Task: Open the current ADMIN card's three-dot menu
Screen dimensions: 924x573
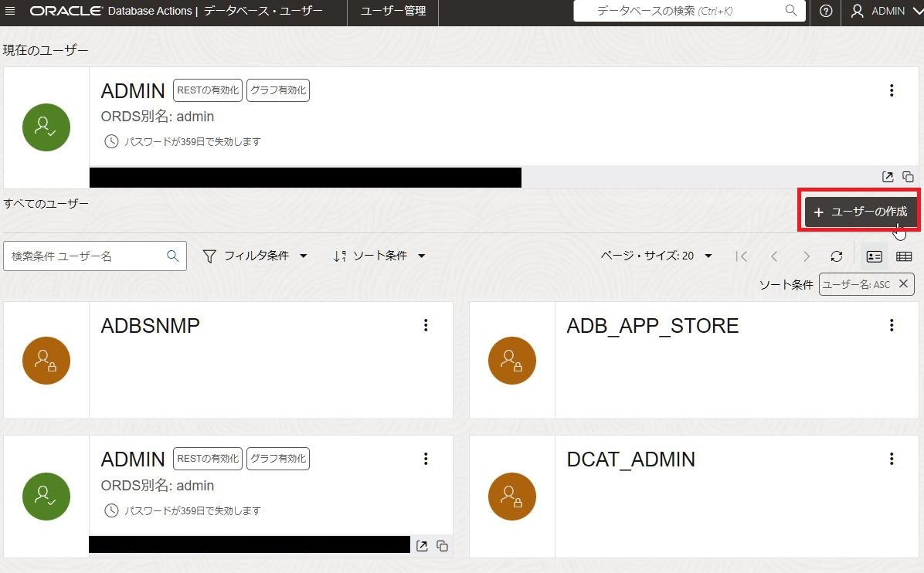Action: pyautogui.click(x=892, y=90)
